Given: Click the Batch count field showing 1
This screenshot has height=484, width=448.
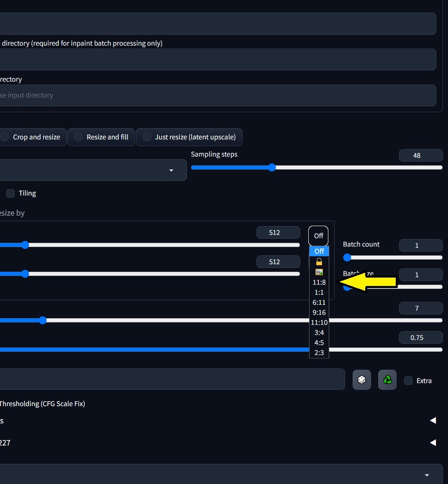Looking at the screenshot, I should 421,245.
